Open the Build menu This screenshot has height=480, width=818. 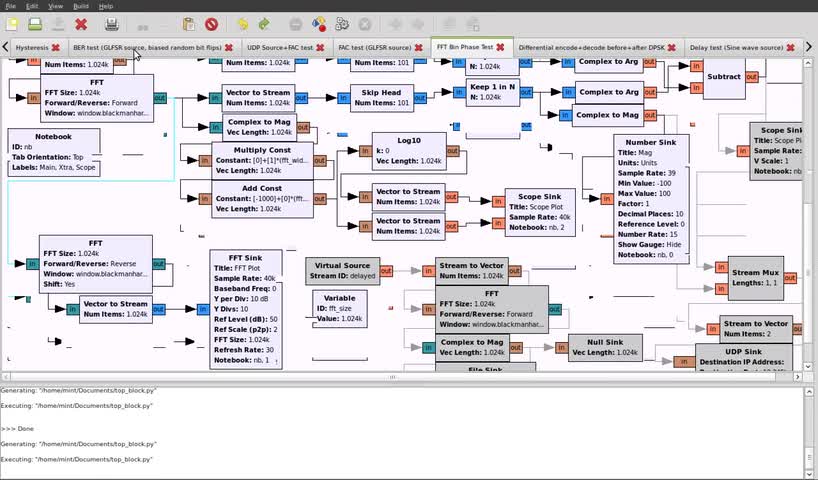pyautogui.click(x=81, y=6)
